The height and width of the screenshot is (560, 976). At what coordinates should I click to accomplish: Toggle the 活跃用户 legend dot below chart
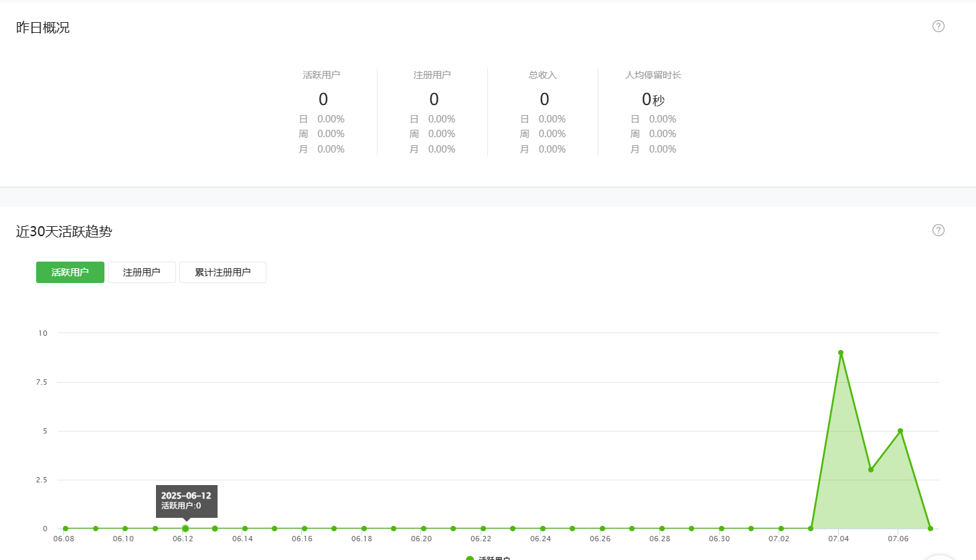click(470, 558)
